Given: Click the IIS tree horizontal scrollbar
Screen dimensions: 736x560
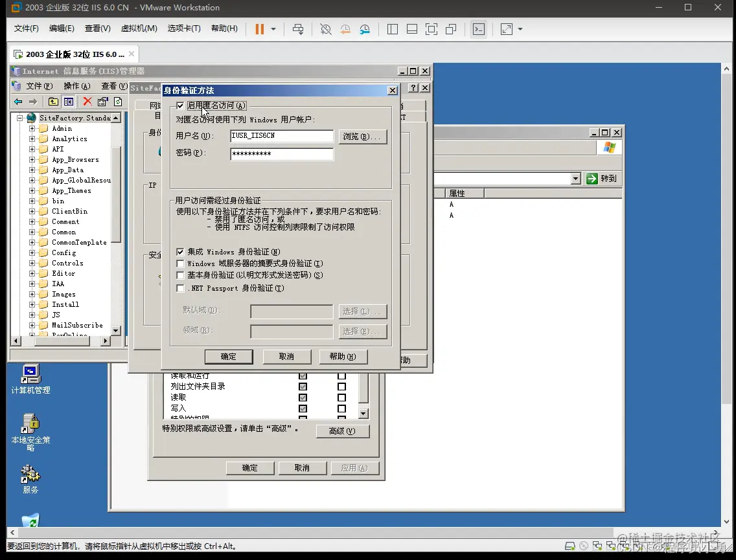Looking at the screenshot, I should click(61, 341).
